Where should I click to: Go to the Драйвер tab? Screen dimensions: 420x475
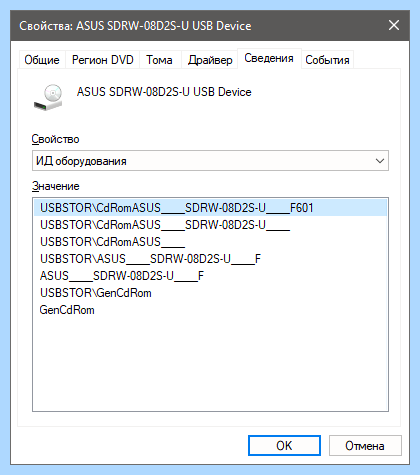pos(210,60)
